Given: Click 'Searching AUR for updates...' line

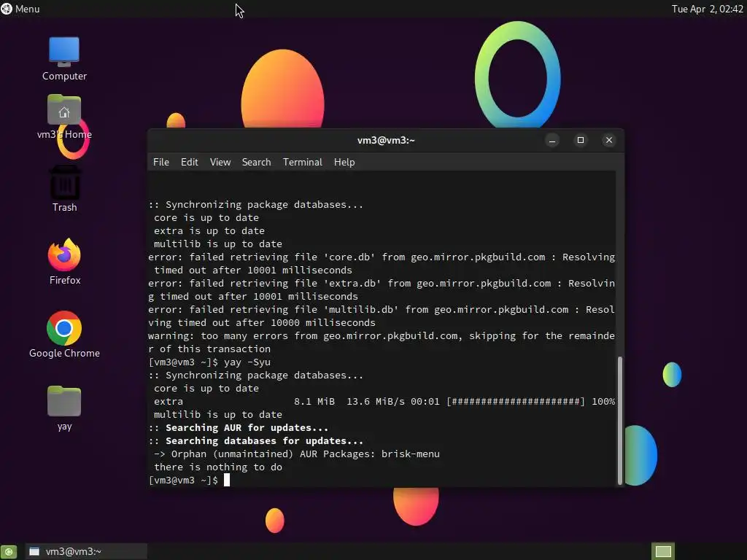Looking at the screenshot, I should coord(239,427).
